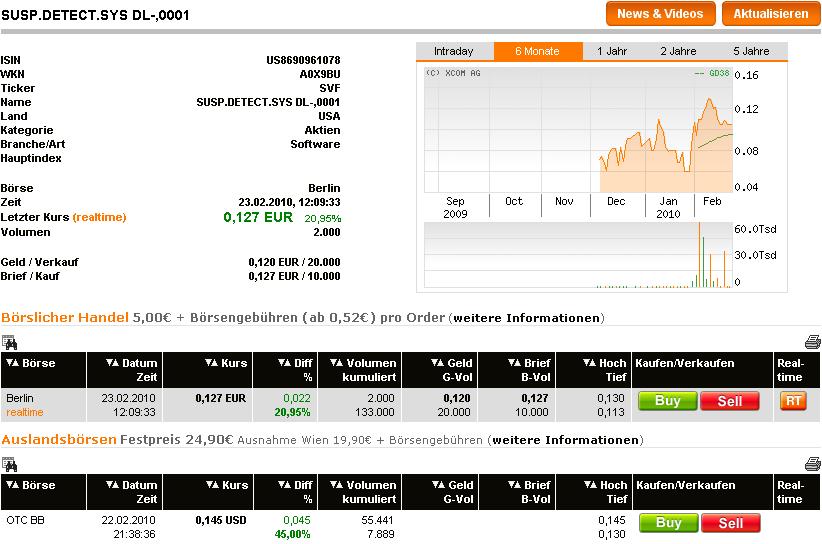Click WKN value A0X9BU
Image resolution: width=822 pixels, height=544 pixels.
point(320,74)
